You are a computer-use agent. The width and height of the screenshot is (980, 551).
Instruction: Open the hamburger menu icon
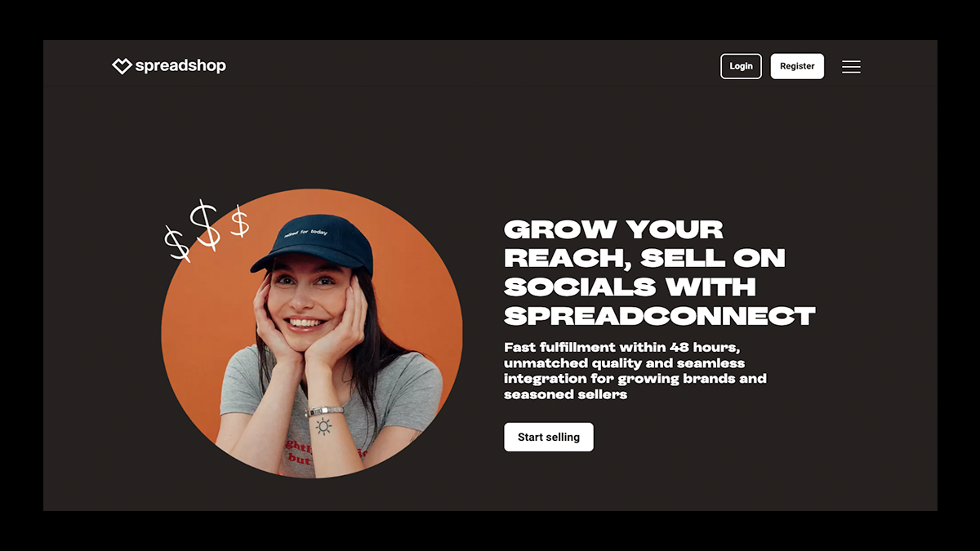(851, 67)
